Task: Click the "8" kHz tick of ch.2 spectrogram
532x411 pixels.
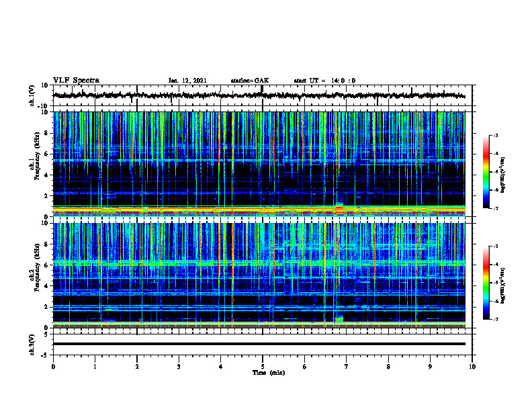Action: click(x=46, y=244)
